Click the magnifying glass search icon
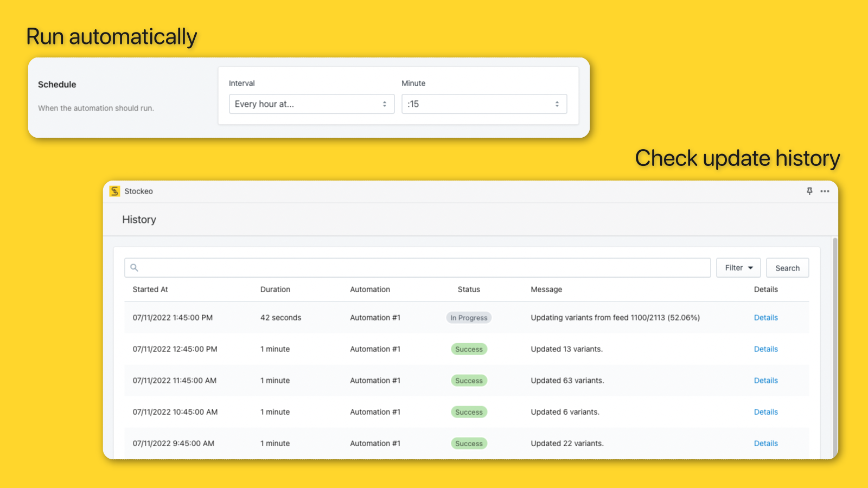 tap(134, 267)
